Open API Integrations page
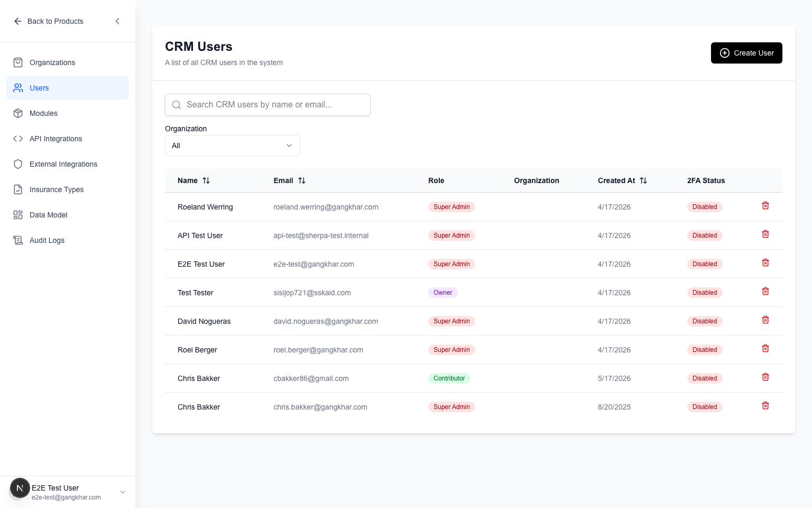The height and width of the screenshot is (508, 812). (68, 139)
